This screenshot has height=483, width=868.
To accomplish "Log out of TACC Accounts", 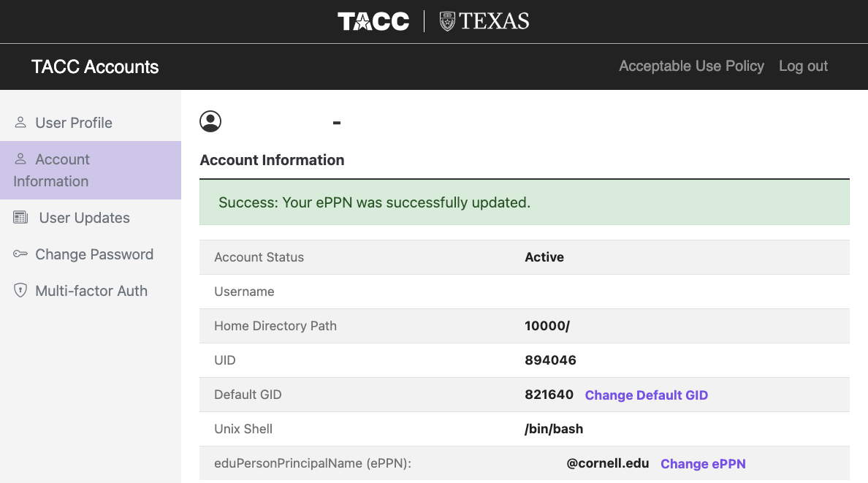I will tap(803, 66).
